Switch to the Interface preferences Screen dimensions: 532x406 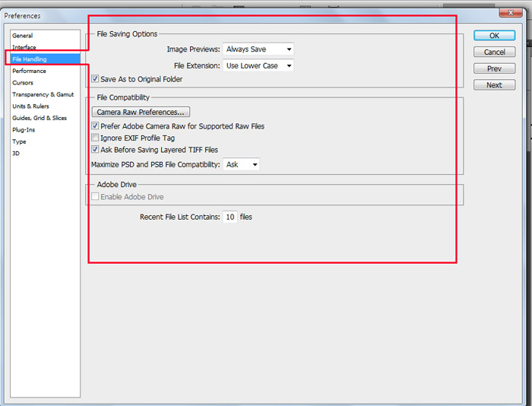coord(24,47)
